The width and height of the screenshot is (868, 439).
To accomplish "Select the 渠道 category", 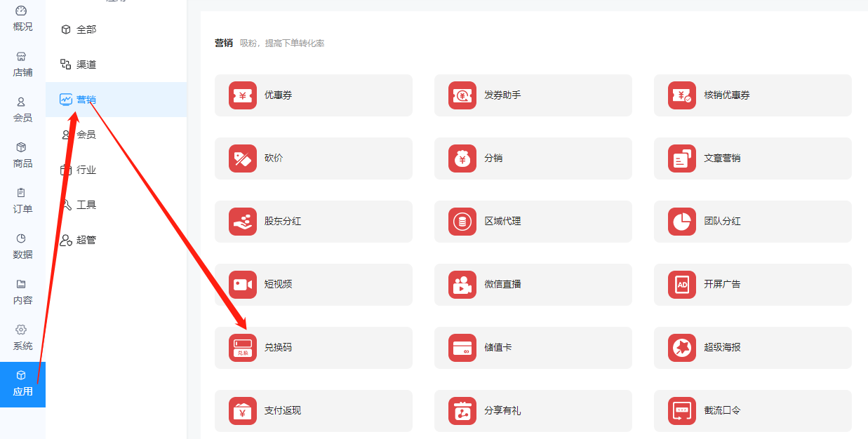I will 116,65.
